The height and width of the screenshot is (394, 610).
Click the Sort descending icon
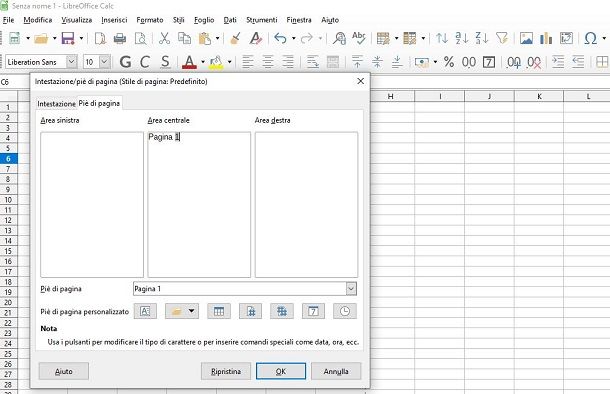point(482,38)
